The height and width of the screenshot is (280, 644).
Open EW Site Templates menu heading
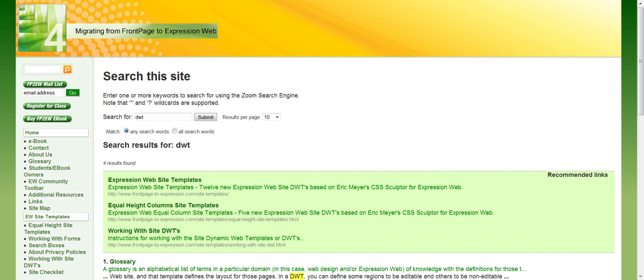pos(56,217)
